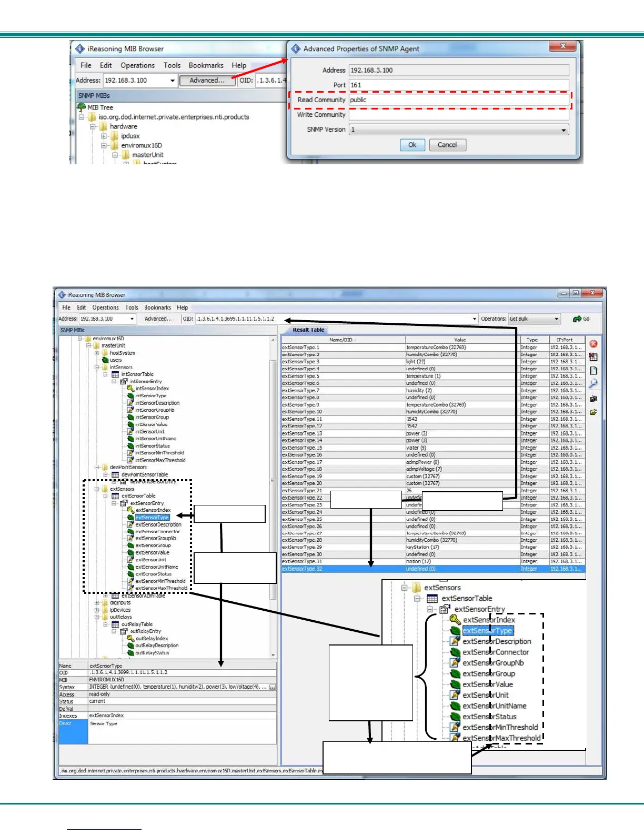Click the pencil icon beside intSensorDescription
Viewport: 644px width, 834px height.
click(x=131, y=403)
